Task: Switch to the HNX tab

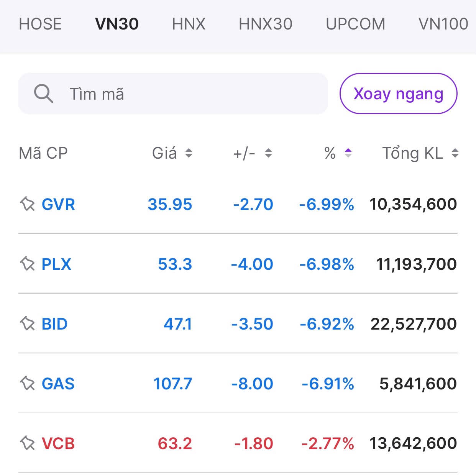Action: pos(189,24)
